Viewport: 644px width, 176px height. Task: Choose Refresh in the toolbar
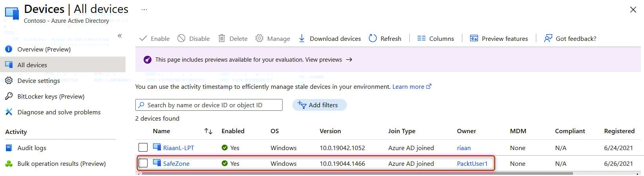[385, 38]
